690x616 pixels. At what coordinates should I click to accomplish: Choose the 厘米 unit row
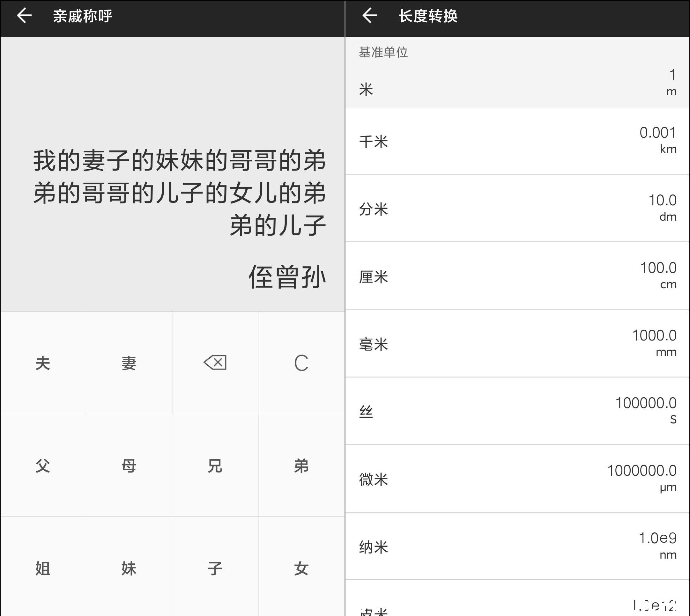[517, 276]
